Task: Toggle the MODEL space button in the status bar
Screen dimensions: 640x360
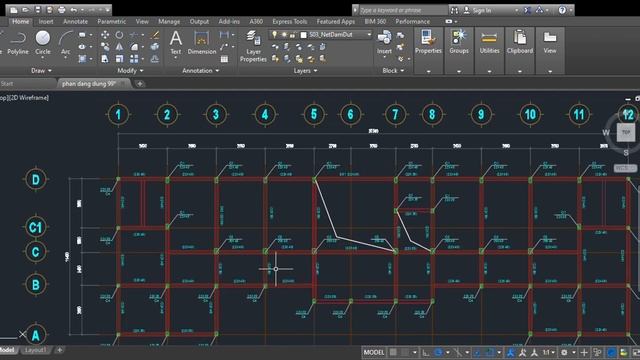Action: pos(374,352)
